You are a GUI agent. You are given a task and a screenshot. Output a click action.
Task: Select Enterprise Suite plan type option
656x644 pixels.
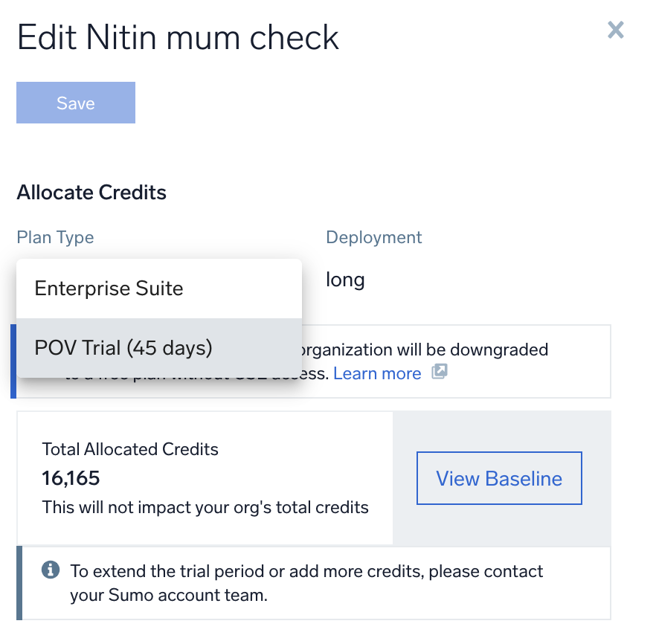click(109, 289)
